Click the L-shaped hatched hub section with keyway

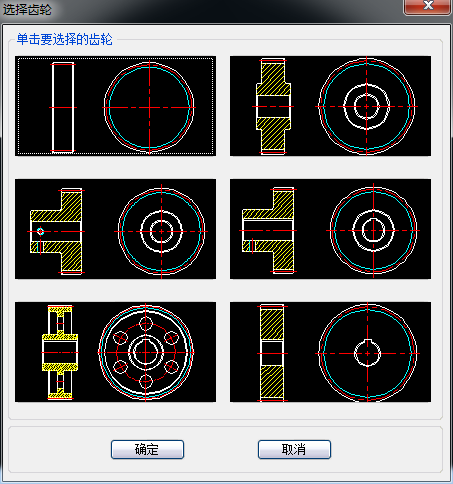coord(269,230)
